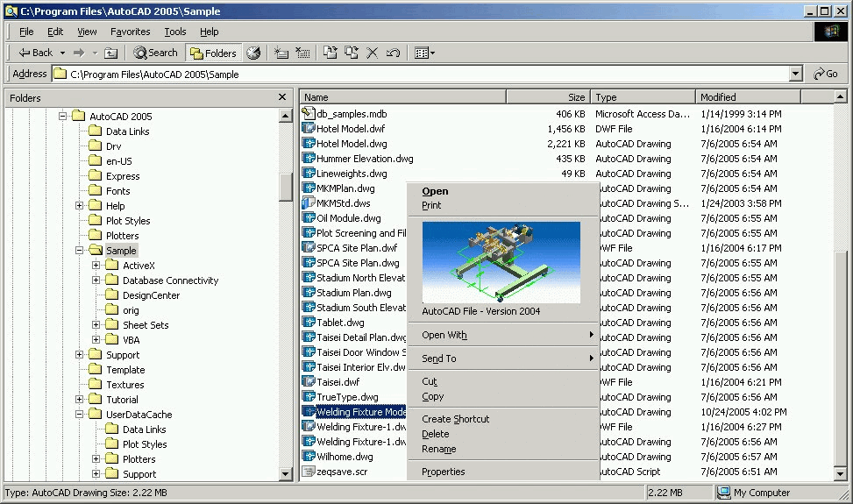Viewport: 853px width, 504px height.
Task: Sort files by the Modified column
Action: pos(748,97)
